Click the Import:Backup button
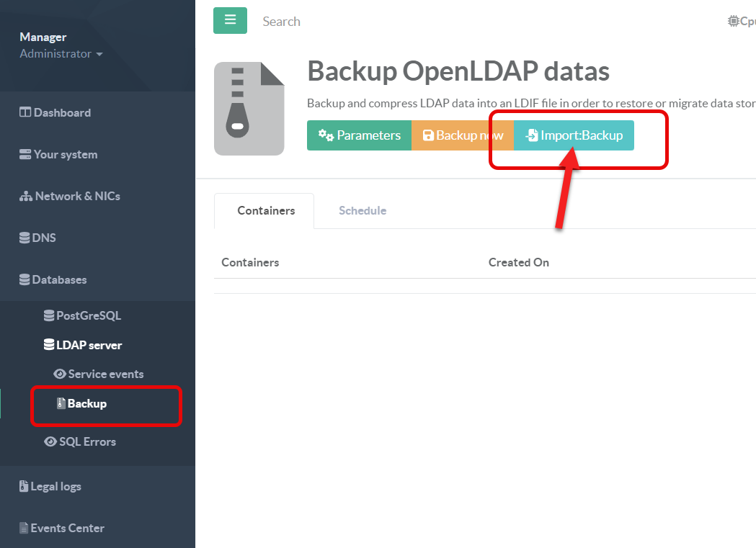The width and height of the screenshot is (756, 548). click(574, 135)
